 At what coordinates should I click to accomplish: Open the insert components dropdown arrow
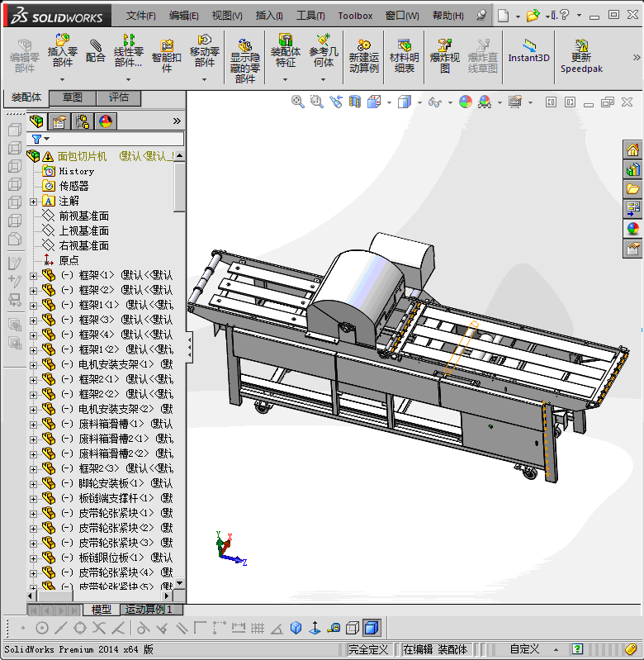click(x=62, y=79)
